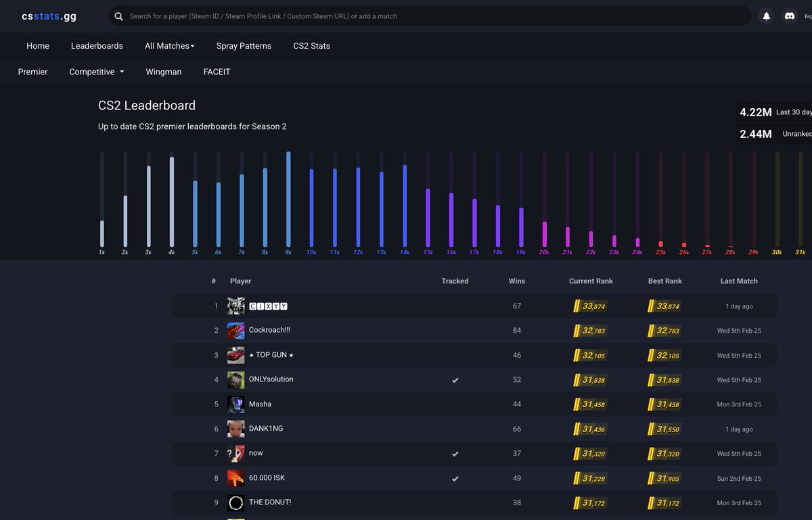This screenshot has height=520, width=812.
Task: Click the 1k rating label
Action: 101,252
